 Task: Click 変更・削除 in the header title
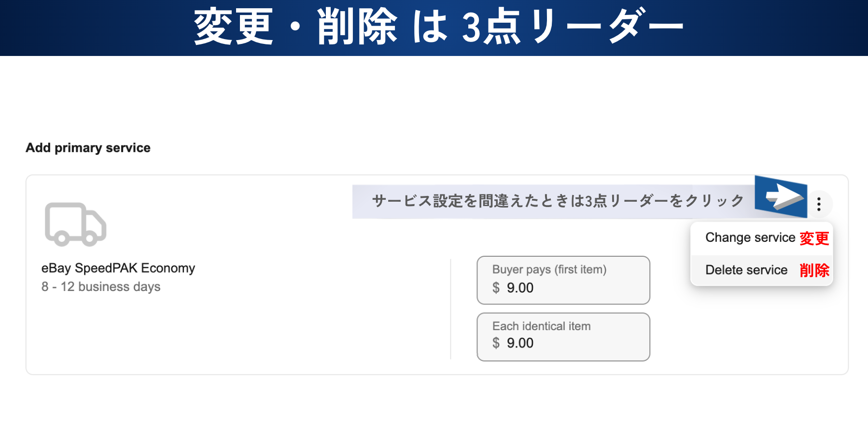pyautogui.click(x=295, y=27)
